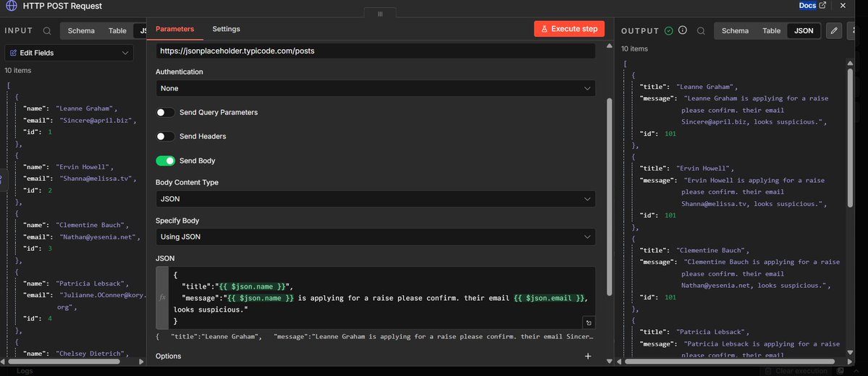Click the plus icon on the Options row
The height and width of the screenshot is (376, 868).
[588, 356]
